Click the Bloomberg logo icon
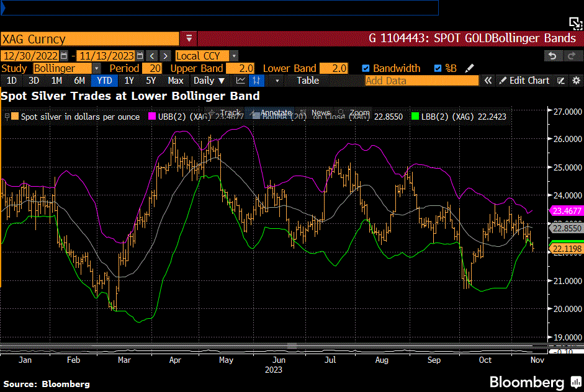Image resolution: width=584 pixels, height=392 pixels. pyautogui.click(x=577, y=381)
